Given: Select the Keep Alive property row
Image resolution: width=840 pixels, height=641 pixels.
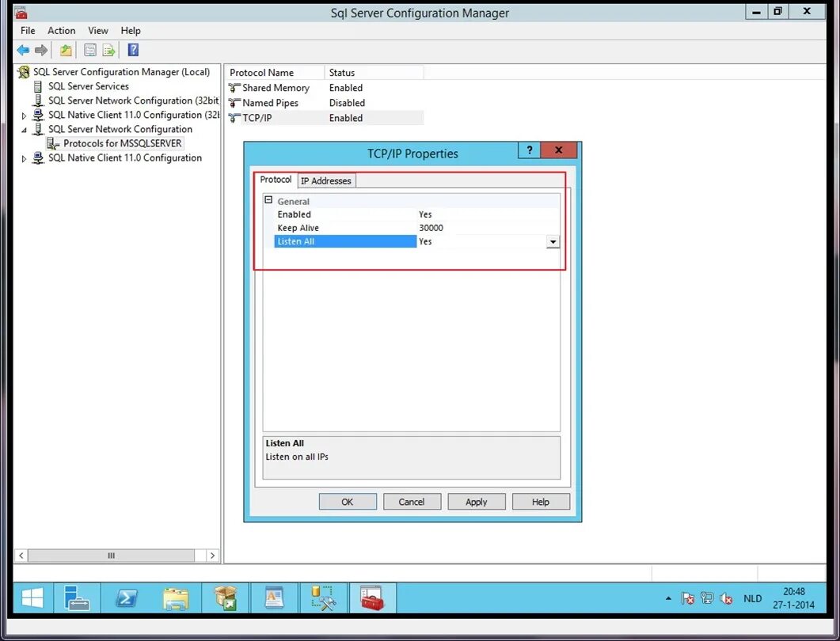Looking at the screenshot, I should tap(416, 228).
